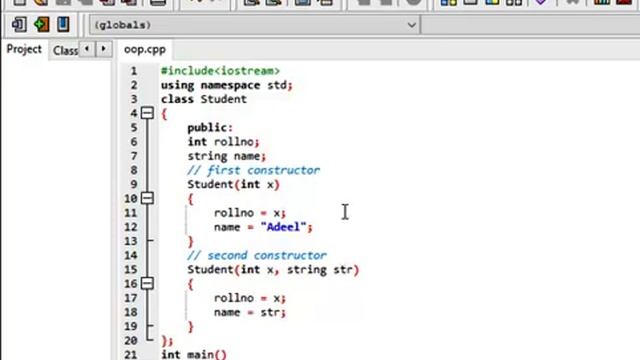This screenshot has width=640, height=360.
Task: Click line number 14 in the gutter
Action: click(x=131, y=256)
